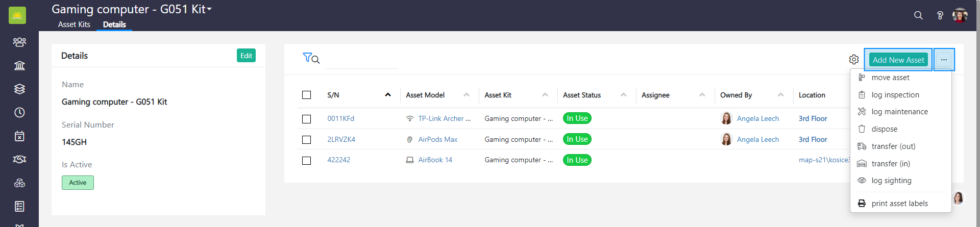The height and width of the screenshot is (227, 980).
Task: Click the search magnifier in top bar
Action: point(918,15)
